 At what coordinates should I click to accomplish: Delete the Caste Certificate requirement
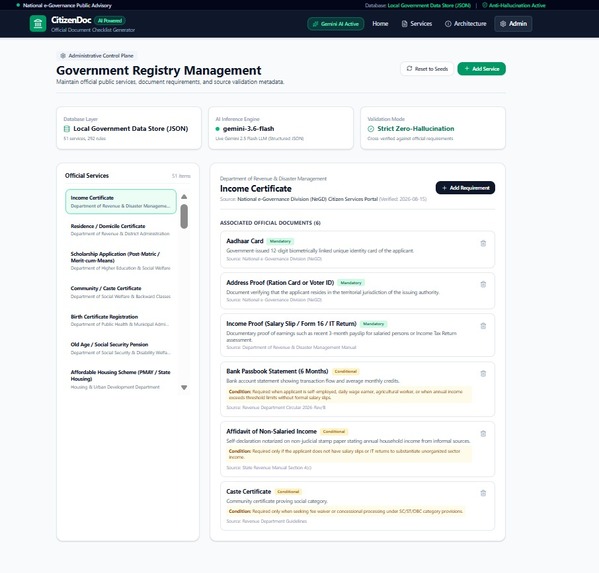[483, 493]
